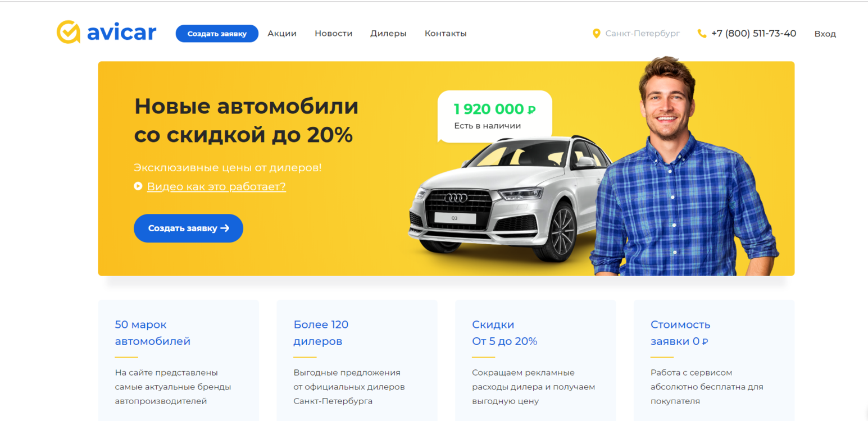Click the header Создать заявку button
The width and height of the screenshot is (868, 421).
pos(217,34)
